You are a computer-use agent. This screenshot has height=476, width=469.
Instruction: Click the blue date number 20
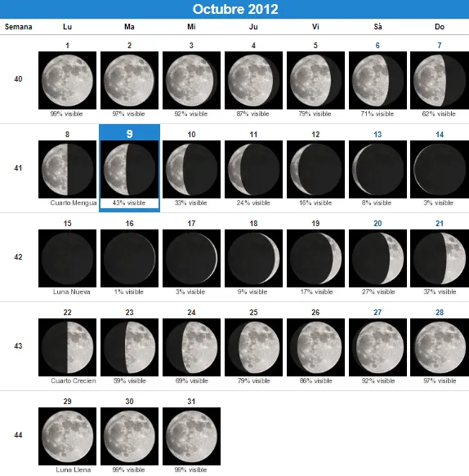pyautogui.click(x=377, y=224)
